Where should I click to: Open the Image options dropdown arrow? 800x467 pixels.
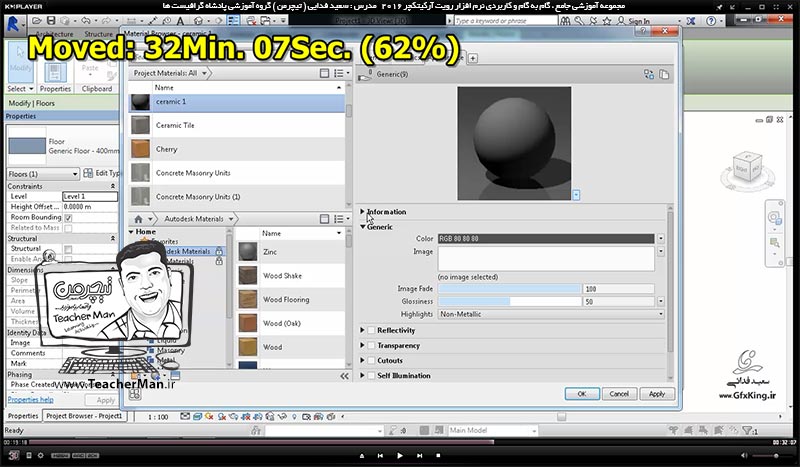point(661,252)
